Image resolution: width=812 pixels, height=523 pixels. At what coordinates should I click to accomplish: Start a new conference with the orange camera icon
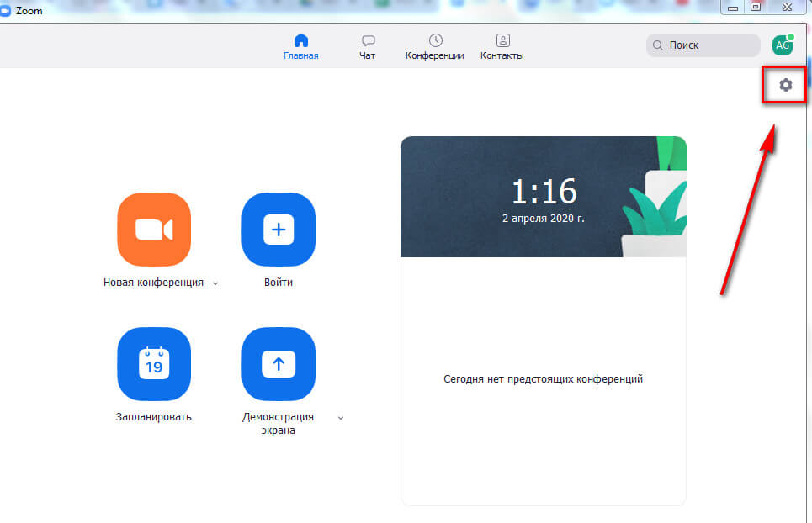(154, 229)
